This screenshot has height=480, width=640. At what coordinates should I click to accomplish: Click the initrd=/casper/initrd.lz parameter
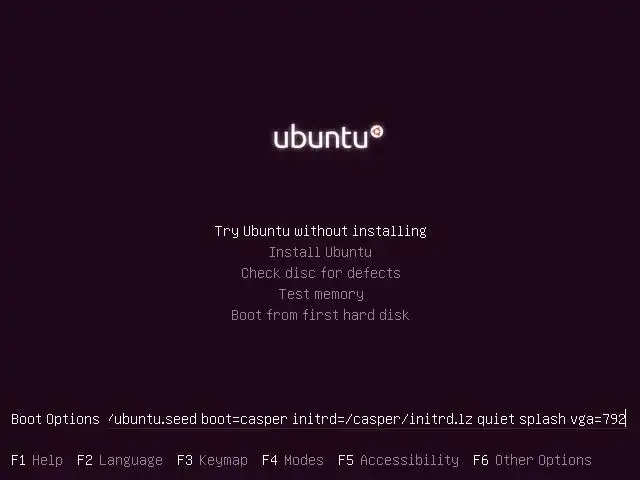click(x=382, y=419)
